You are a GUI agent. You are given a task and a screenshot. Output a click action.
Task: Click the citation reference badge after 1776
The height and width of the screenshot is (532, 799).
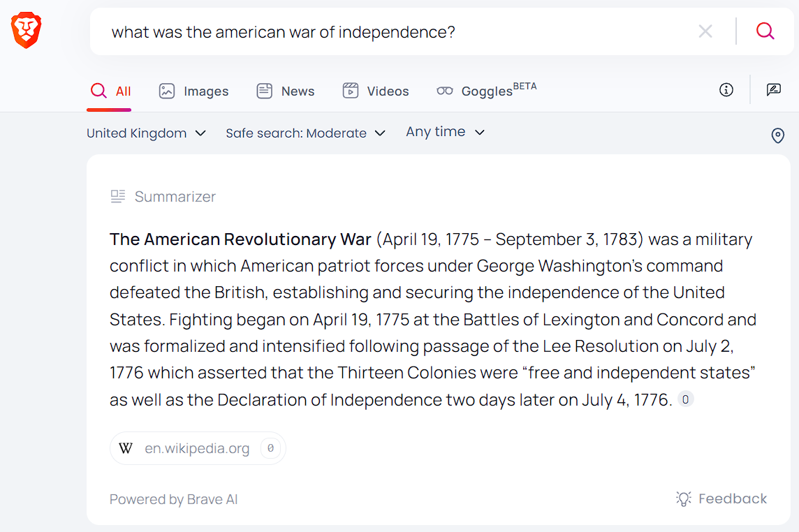point(685,399)
